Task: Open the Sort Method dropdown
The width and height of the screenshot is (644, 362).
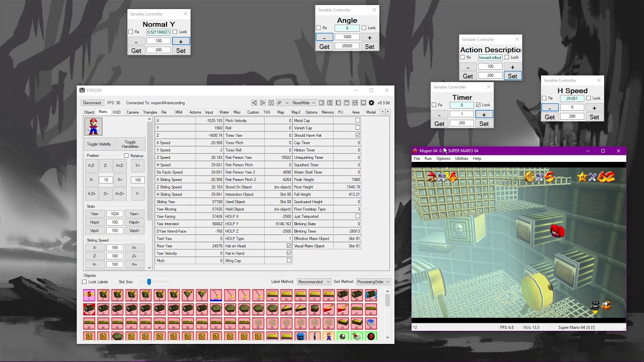Action: [373, 282]
